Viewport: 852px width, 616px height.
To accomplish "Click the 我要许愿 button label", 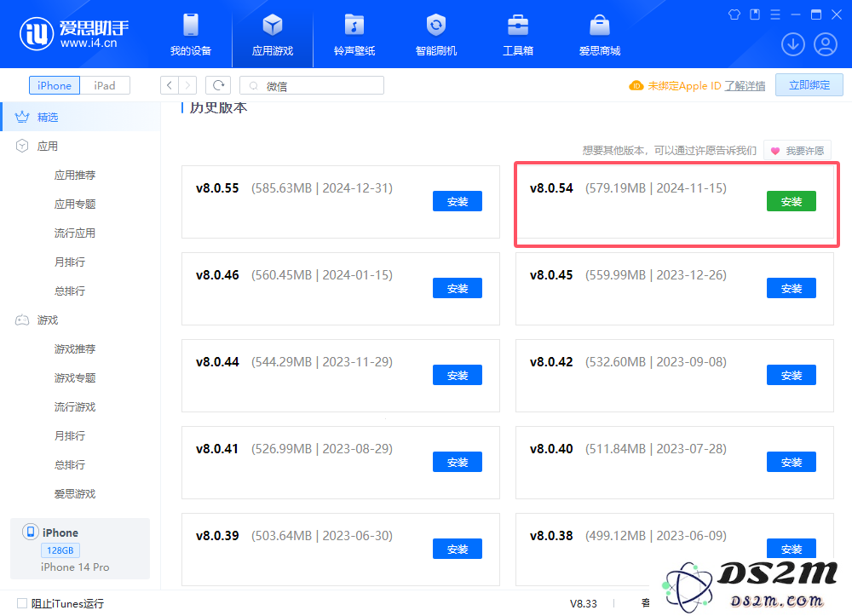I will pos(805,151).
